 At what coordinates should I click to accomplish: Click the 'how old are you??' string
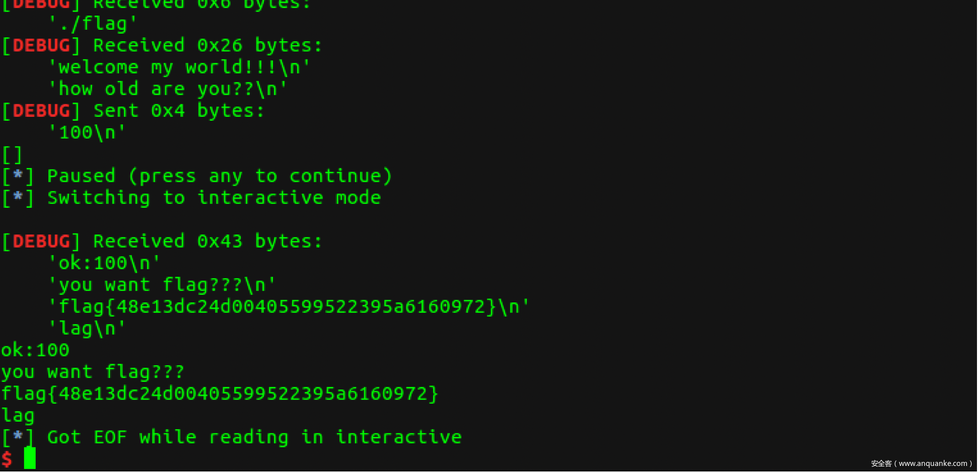168,89
